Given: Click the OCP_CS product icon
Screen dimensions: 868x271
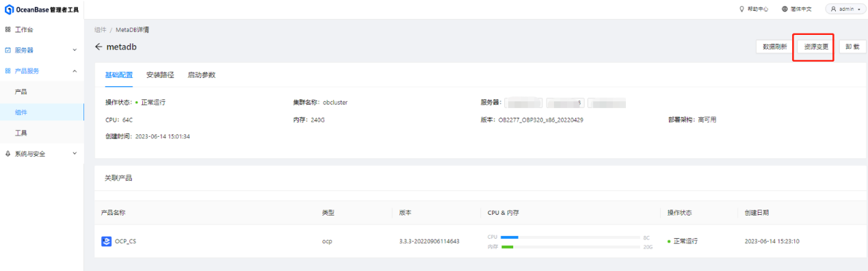Looking at the screenshot, I should point(106,241).
